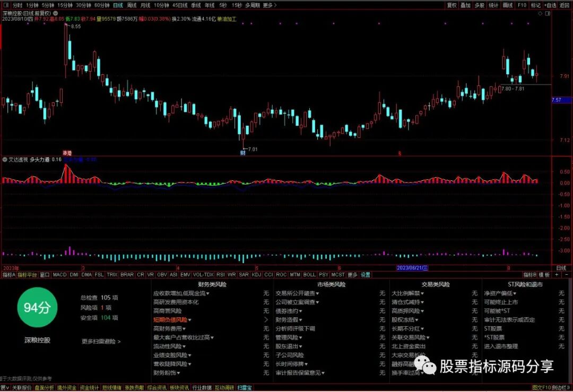
Task: Click the 财 marker below the 7.01 low
Action: [x=242, y=153]
